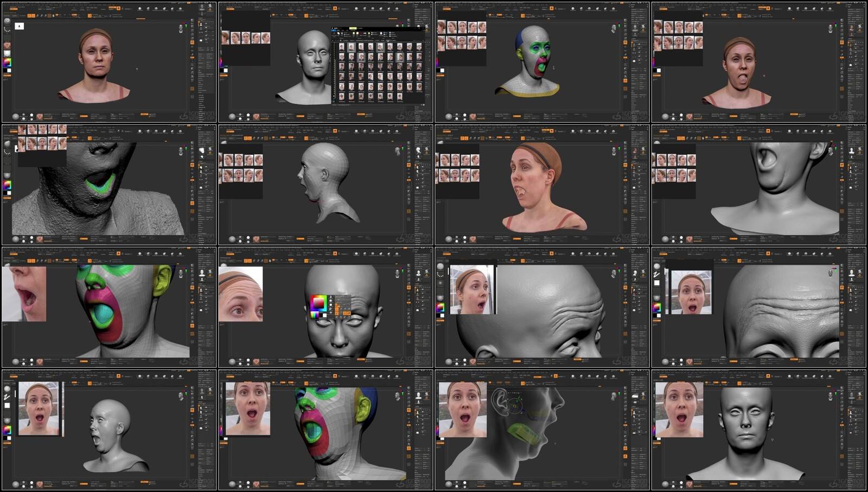868x492 pixels.
Task: Select first reference photo in file-browser frame
Action: pos(226,37)
